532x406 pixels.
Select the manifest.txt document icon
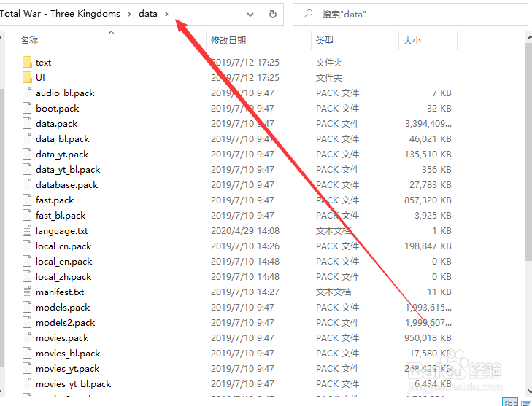(27, 292)
